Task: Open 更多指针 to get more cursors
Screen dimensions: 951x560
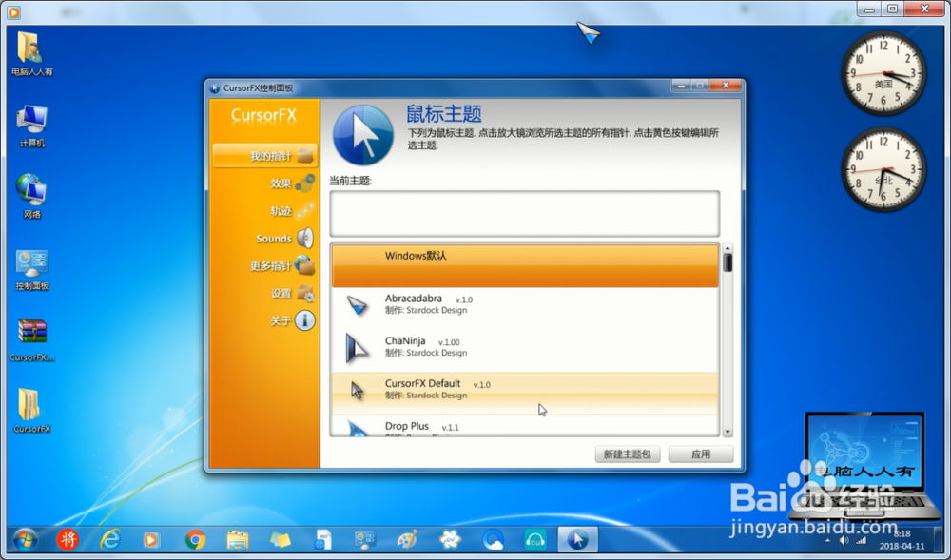Action: pyautogui.click(x=270, y=265)
